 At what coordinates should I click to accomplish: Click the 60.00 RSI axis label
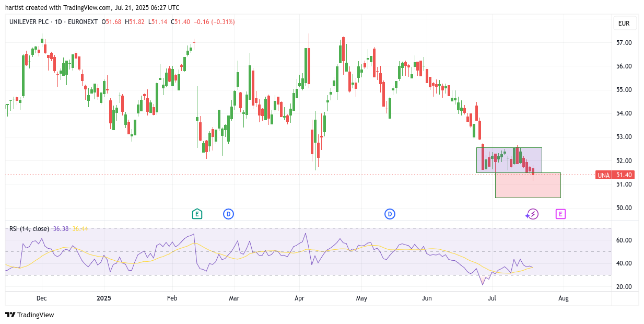click(x=624, y=240)
